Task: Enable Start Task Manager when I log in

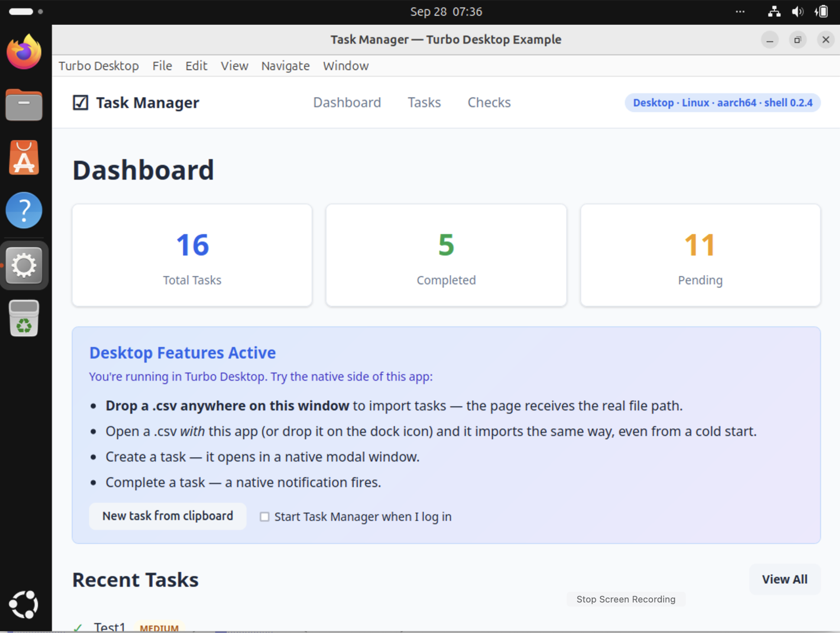Action: click(265, 517)
